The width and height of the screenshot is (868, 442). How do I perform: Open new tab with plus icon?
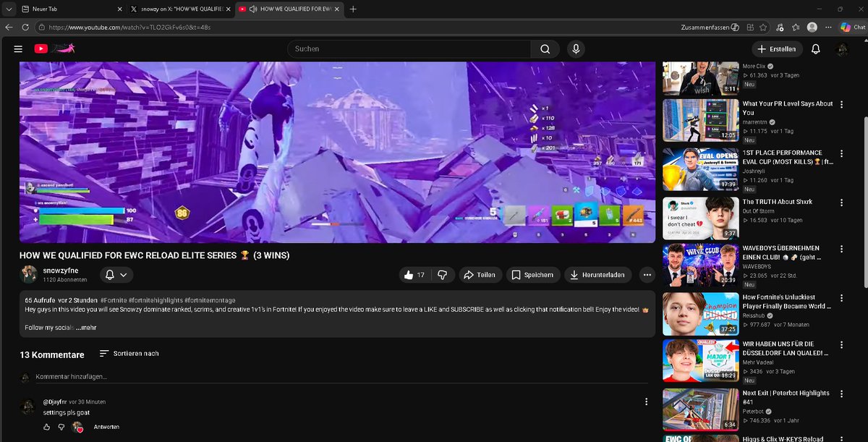[x=353, y=9]
